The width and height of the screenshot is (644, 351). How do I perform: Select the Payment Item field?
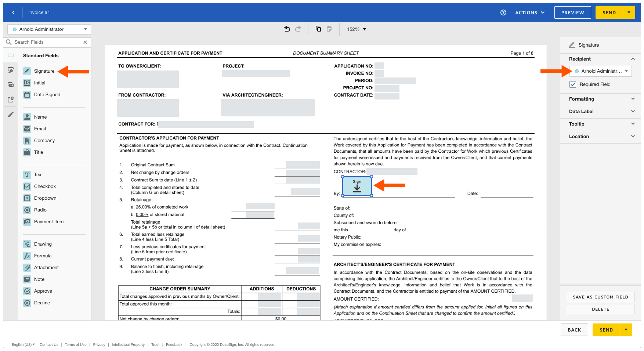pos(43,222)
